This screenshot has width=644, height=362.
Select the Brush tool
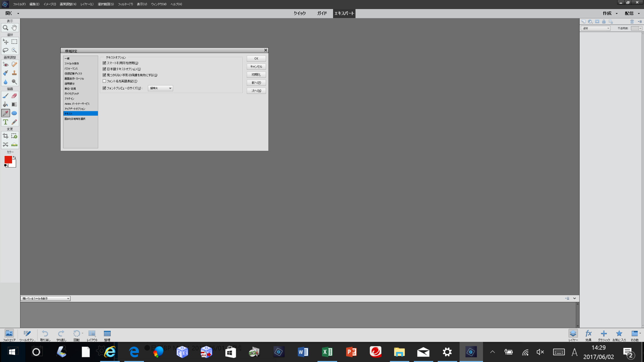click(x=5, y=96)
